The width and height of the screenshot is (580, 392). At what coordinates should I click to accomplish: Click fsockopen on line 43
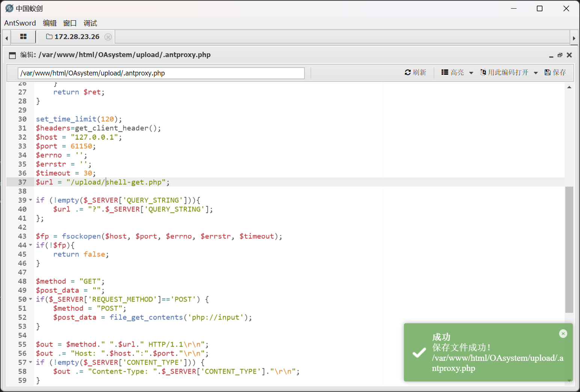click(x=81, y=236)
